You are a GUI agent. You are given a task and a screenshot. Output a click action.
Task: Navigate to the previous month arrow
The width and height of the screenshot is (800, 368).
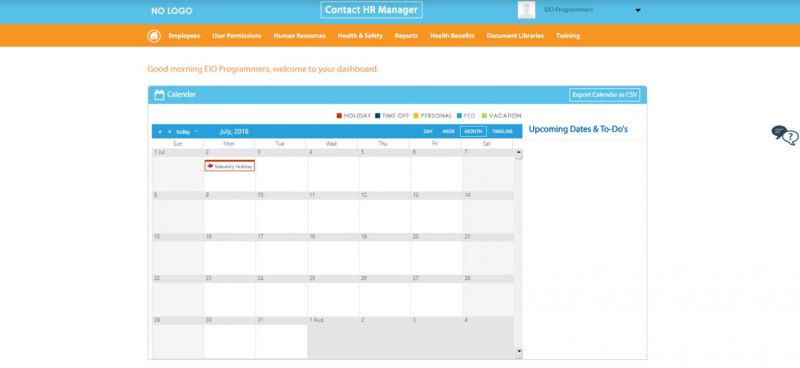tap(160, 132)
